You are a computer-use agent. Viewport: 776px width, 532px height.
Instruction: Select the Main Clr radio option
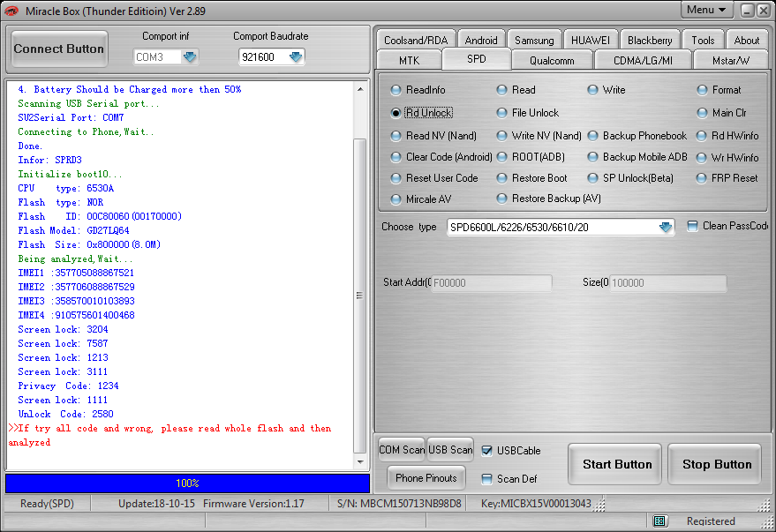(x=702, y=113)
